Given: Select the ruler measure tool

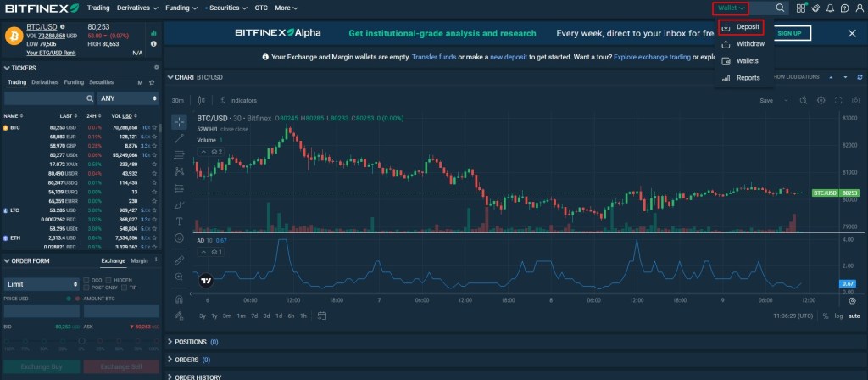Looking at the screenshot, I should (x=179, y=260).
